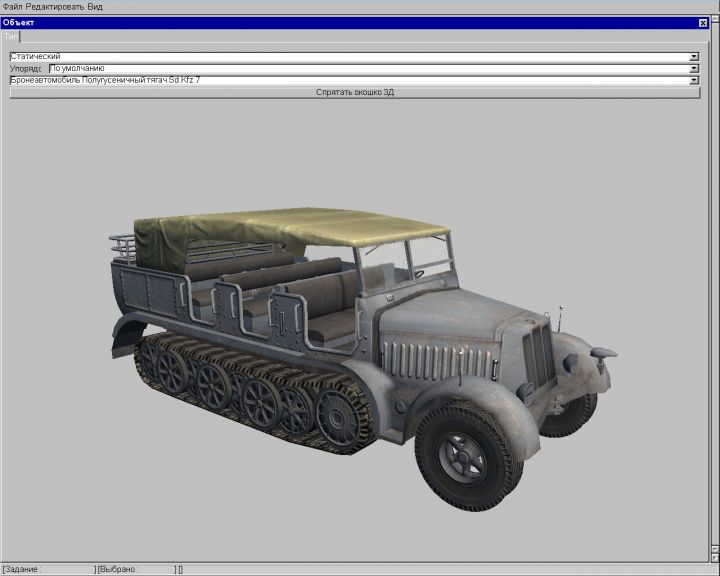This screenshot has width=720, height=576.
Task: Expand the По умолчанию dropdown arrow
Action: (694, 69)
